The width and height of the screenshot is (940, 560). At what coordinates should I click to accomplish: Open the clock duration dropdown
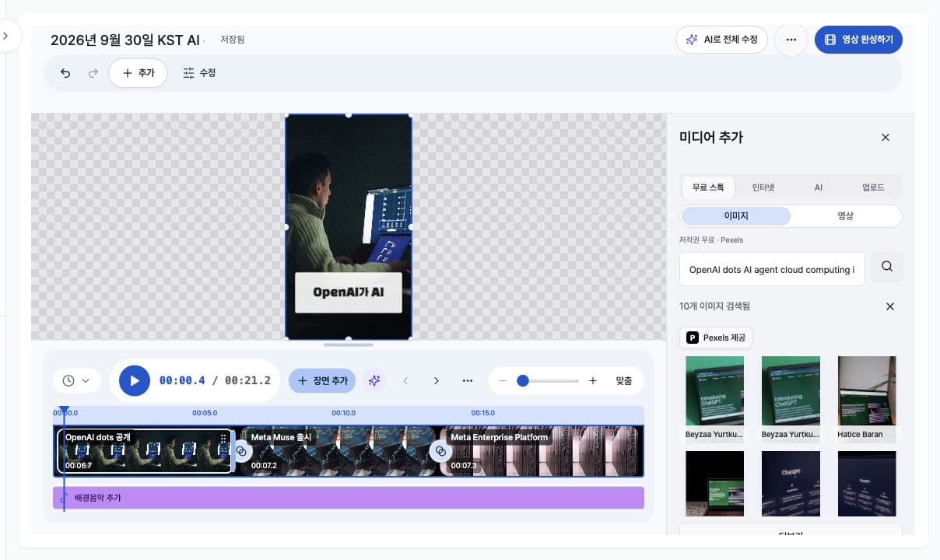tap(76, 381)
